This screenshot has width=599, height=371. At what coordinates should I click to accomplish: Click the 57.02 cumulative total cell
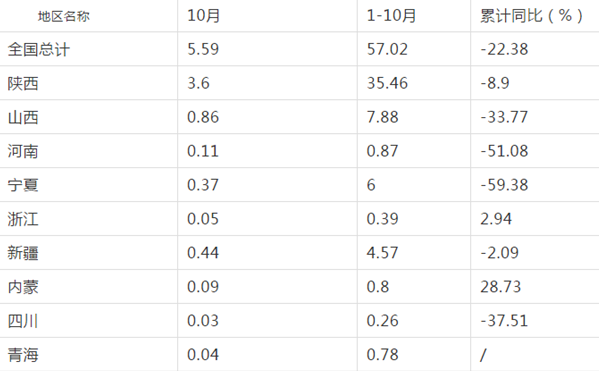click(x=387, y=49)
